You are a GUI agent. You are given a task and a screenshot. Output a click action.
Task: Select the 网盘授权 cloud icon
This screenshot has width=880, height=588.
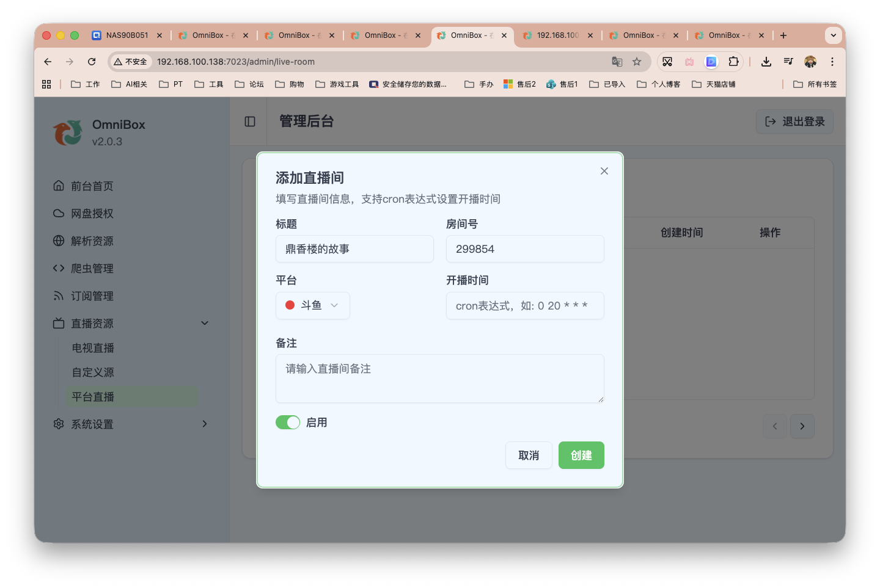click(58, 213)
